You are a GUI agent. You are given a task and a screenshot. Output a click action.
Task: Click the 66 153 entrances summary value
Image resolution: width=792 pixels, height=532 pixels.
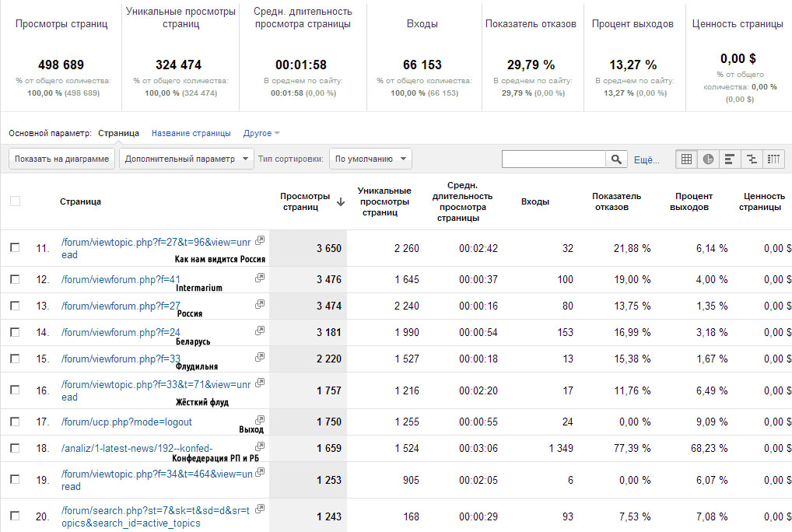click(422, 65)
